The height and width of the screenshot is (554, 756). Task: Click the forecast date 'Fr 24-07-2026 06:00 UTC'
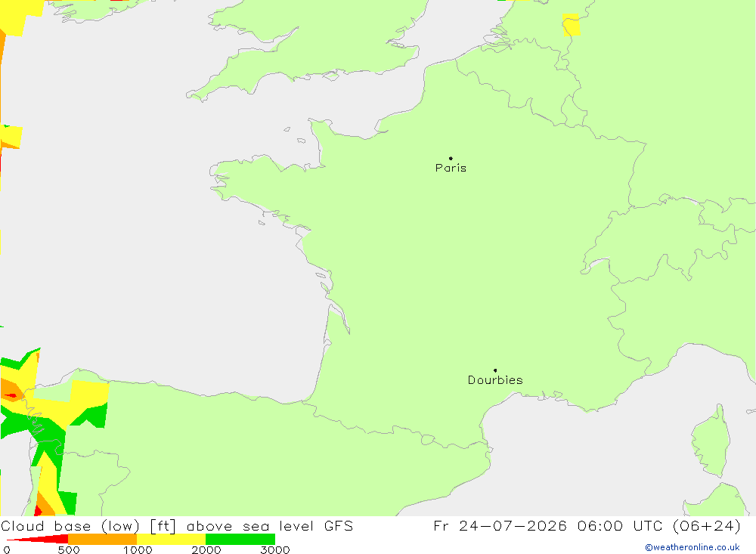[x=547, y=526]
